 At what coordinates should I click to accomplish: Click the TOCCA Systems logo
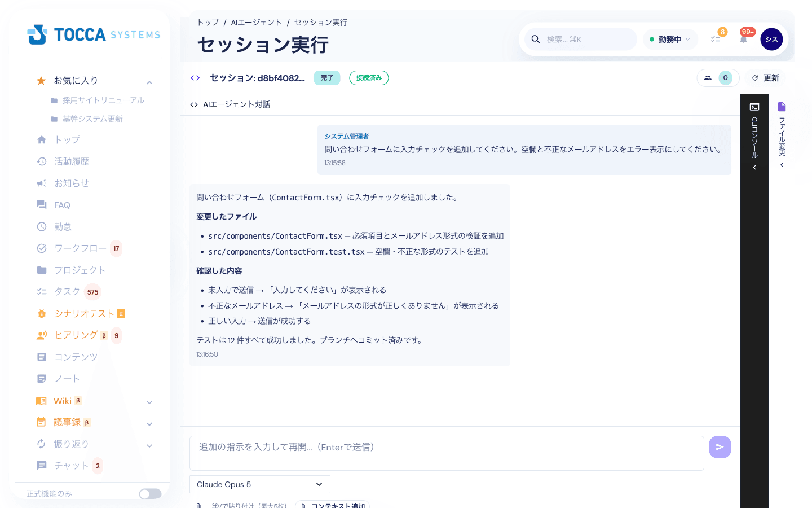point(94,34)
